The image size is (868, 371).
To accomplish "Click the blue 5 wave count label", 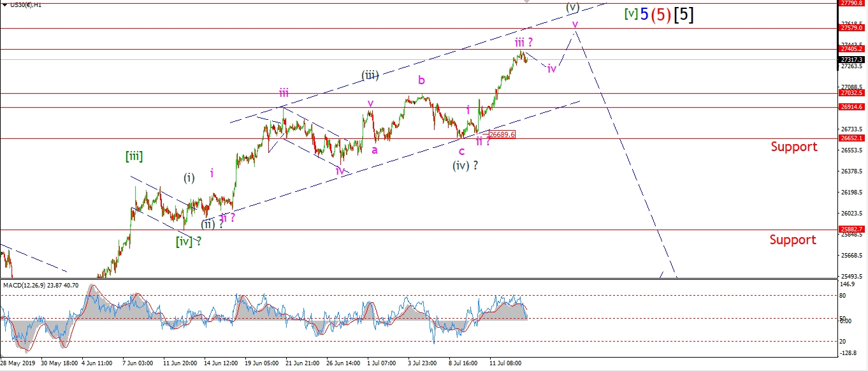I will (643, 14).
